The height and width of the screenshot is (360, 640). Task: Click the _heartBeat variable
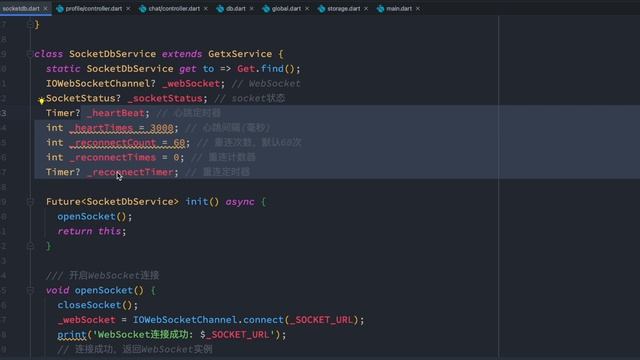tap(116, 113)
